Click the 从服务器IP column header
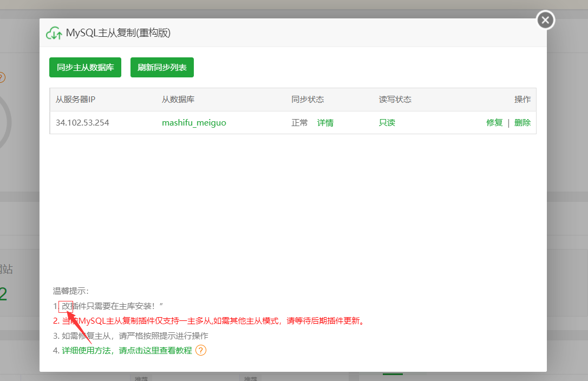This screenshot has height=381, width=588. pos(75,100)
